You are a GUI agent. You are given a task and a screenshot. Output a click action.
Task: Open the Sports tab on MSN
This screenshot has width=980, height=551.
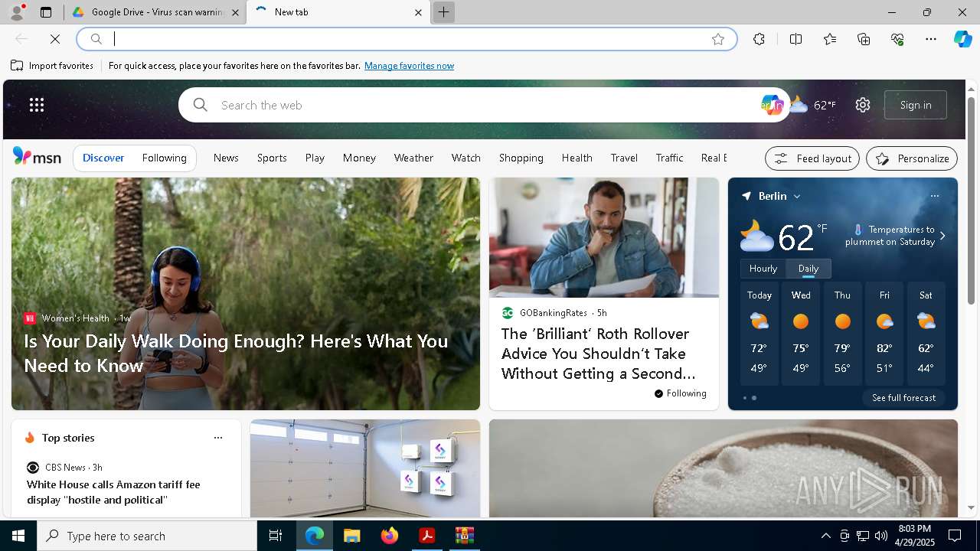pyautogui.click(x=272, y=158)
